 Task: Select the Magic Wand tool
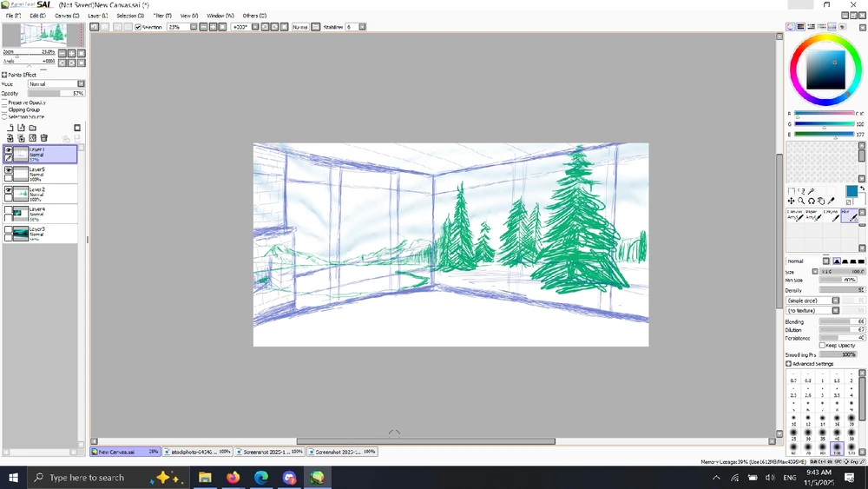(811, 191)
